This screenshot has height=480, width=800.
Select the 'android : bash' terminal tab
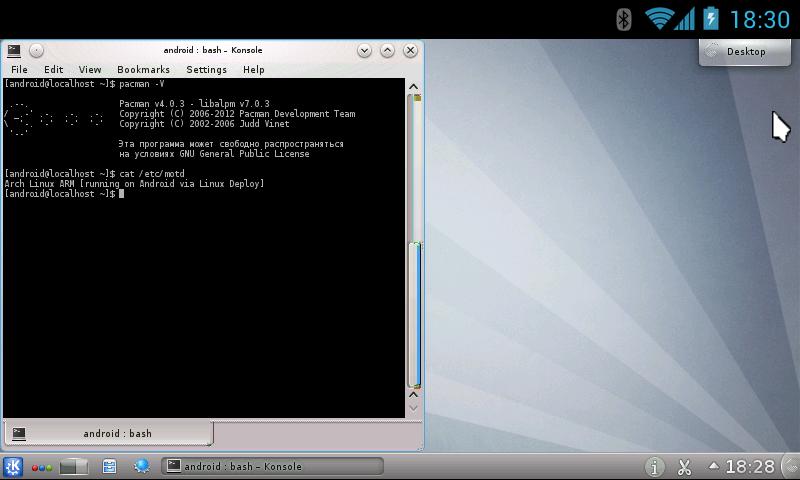pyautogui.click(x=108, y=434)
